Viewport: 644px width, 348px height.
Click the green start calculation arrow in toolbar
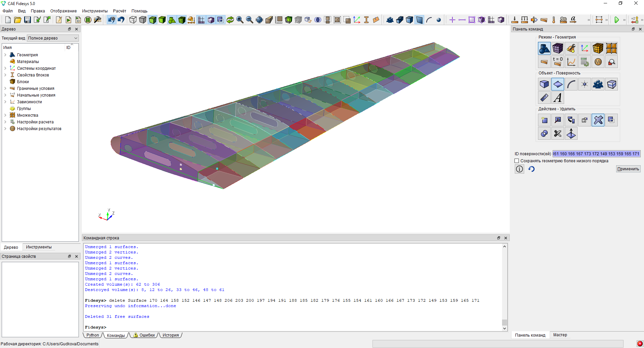click(x=616, y=20)
